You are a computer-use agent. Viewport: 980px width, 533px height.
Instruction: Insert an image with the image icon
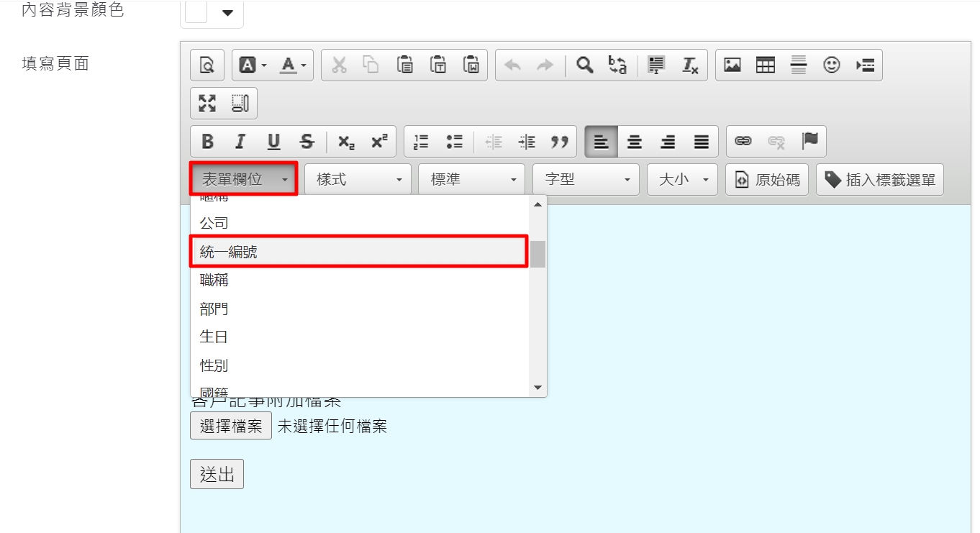coord(732,65)
